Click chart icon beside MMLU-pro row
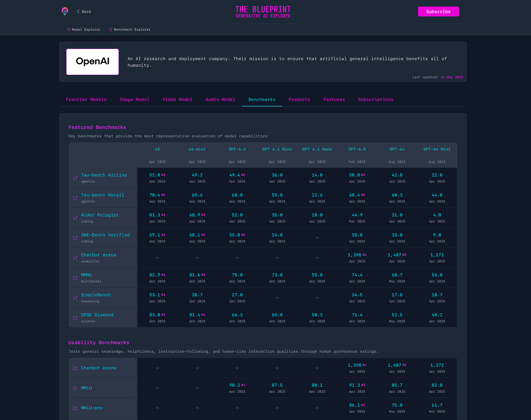This screenshot has width=531, height=420. click(75, 408)
